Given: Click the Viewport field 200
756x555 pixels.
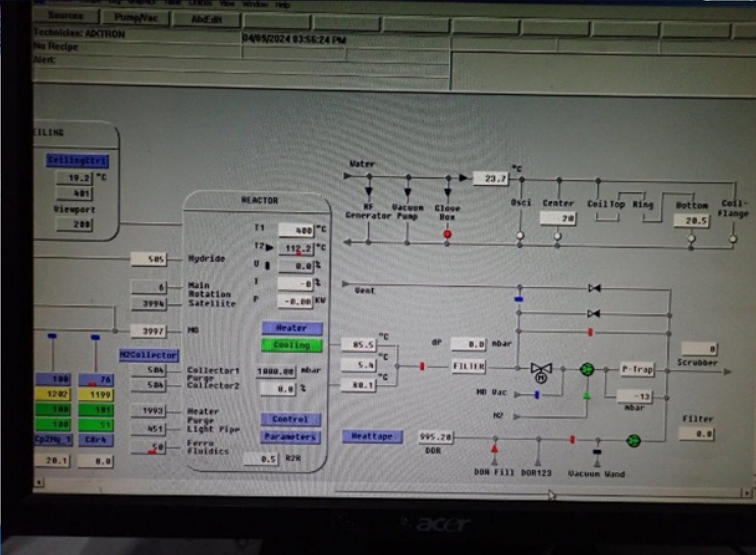Looking at the screenshot, I should [74, 225].
